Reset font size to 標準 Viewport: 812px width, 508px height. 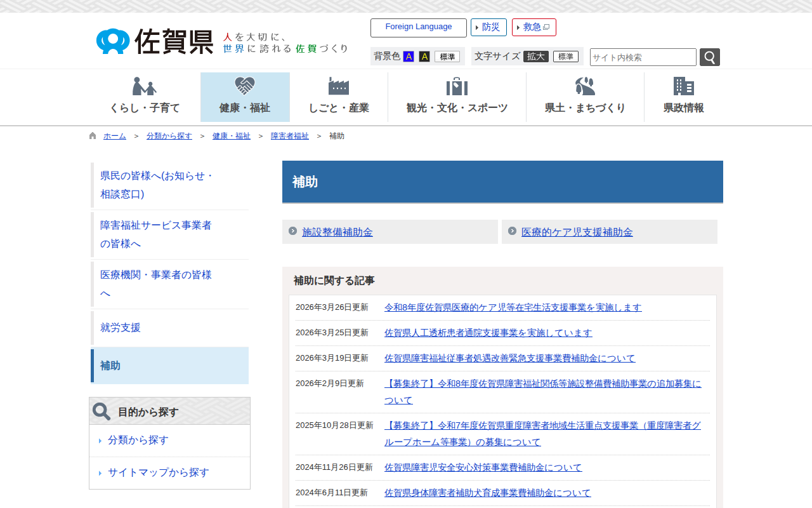(566, 57)
